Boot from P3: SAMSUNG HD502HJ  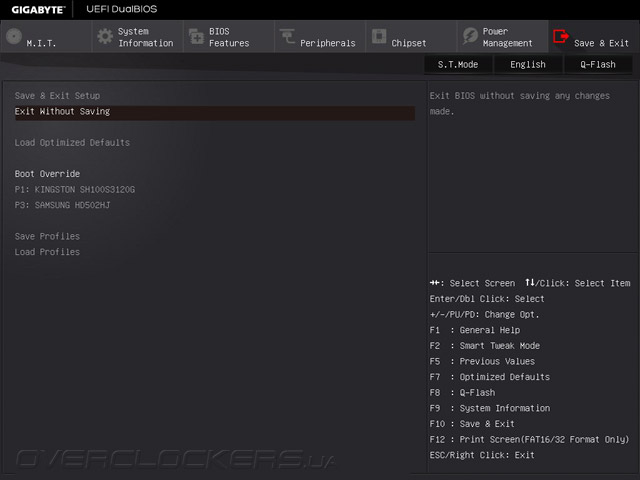pos(62,205)
